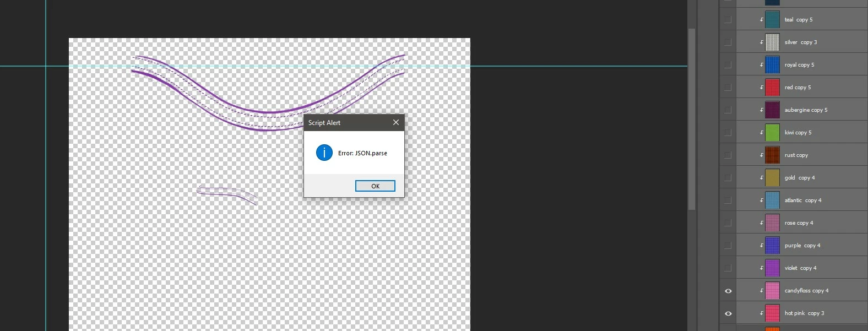Screen dimensions: 868x331
Task: Click the 'rust copy' layer name
Action: [x=796, y=155]
